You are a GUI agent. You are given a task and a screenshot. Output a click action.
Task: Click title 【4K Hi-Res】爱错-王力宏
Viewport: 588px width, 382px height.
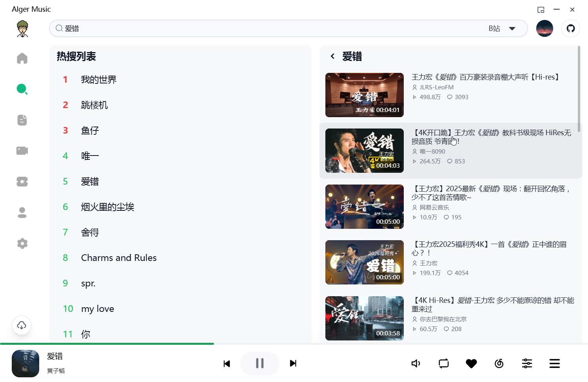pyautogui.click(x=493, y=304)
